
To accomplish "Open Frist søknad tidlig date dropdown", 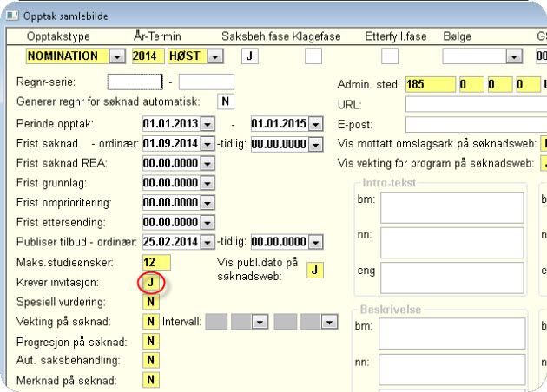I will click(316, 144).
